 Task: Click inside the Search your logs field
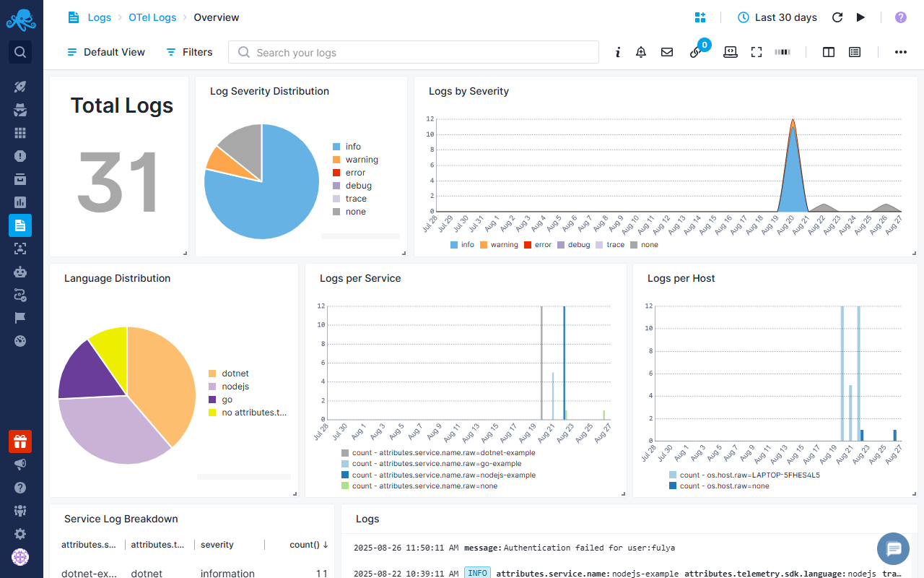[x=414, y=52]
